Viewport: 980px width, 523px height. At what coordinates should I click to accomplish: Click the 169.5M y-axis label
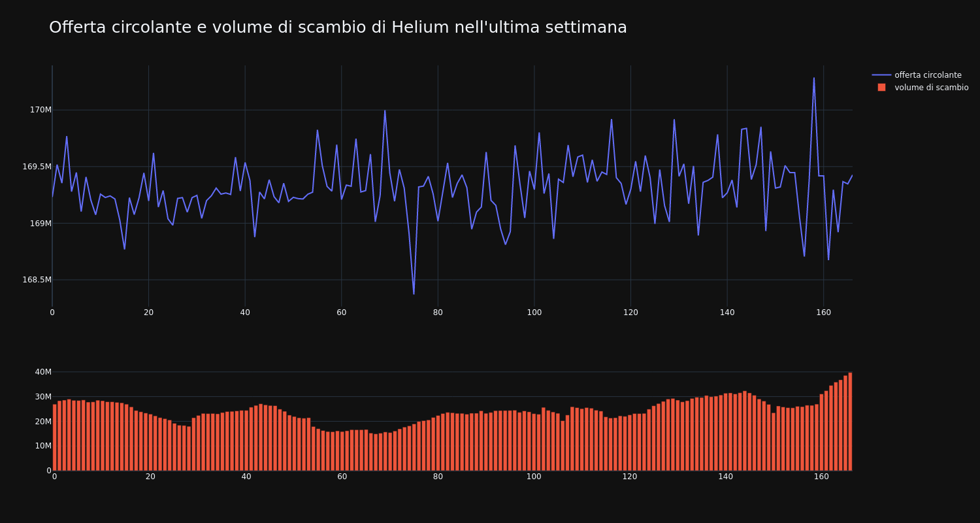(37, 167)
